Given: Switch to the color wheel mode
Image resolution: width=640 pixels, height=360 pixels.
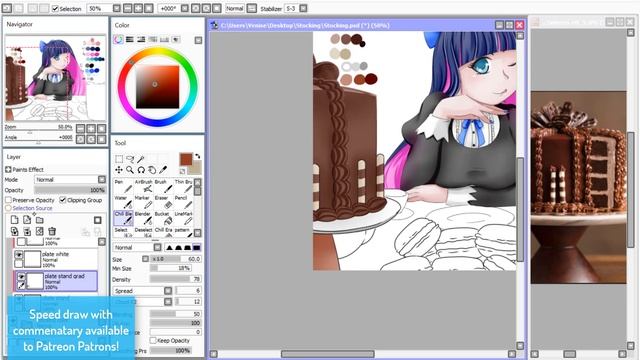Looking at the screenshot, I should click(118, 39).
